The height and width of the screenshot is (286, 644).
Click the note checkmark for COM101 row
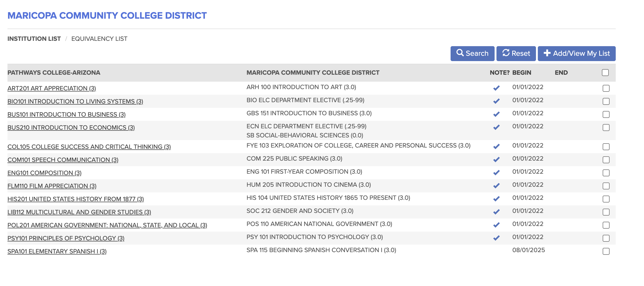pyautogui.click(x=496, y=160)
